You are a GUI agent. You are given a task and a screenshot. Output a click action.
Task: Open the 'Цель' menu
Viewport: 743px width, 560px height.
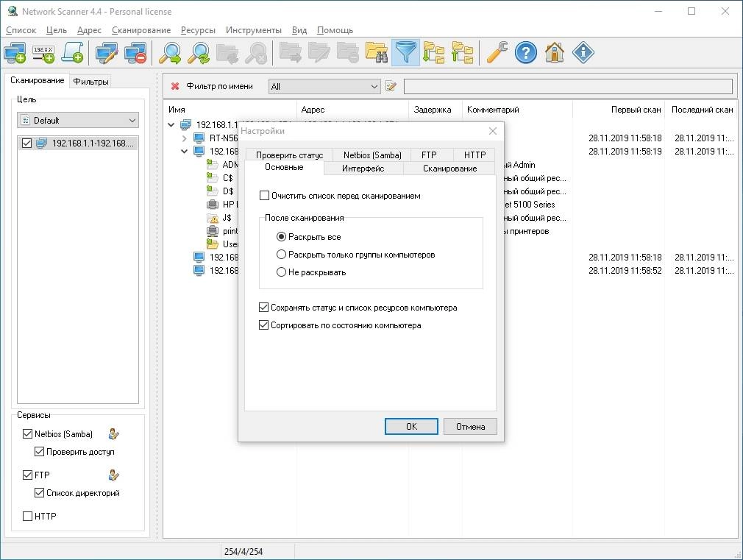[x=57, y=30]
